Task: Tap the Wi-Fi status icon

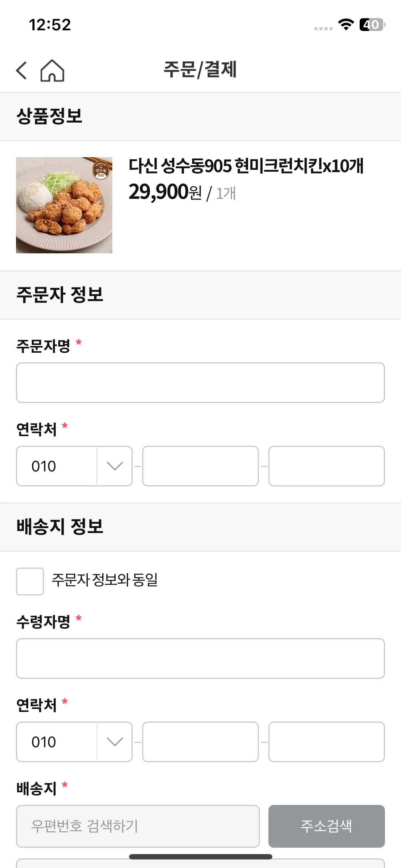Action: [346, 25]
